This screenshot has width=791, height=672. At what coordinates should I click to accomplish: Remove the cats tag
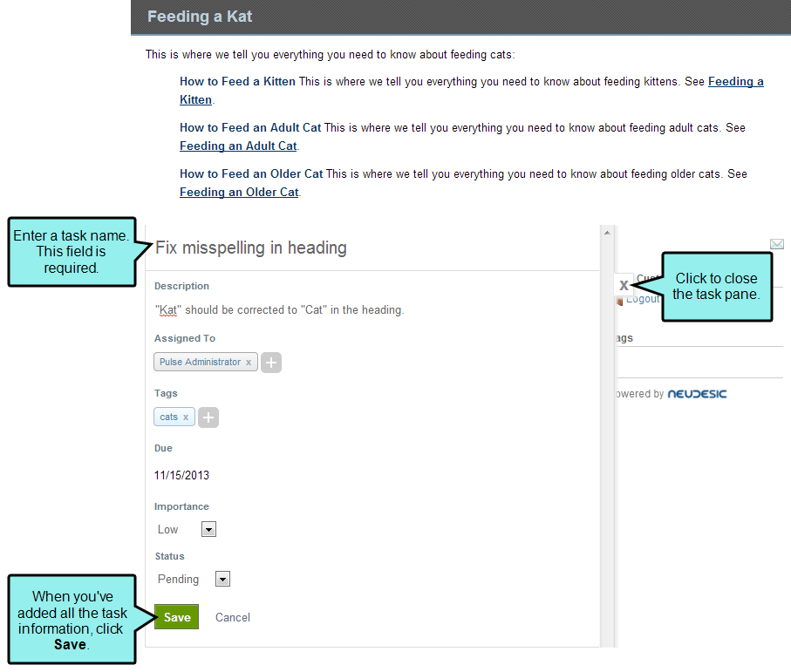[185, 417]
